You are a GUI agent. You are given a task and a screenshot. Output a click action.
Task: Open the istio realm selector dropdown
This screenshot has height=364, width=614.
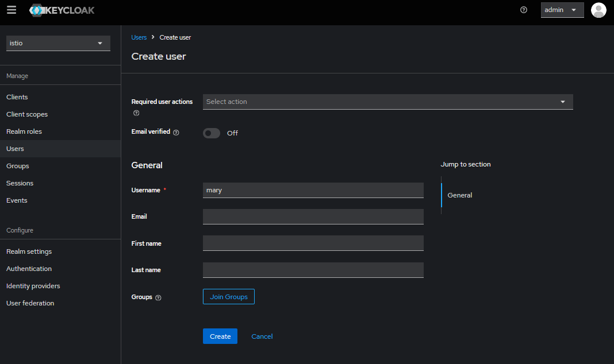[58, 43]
